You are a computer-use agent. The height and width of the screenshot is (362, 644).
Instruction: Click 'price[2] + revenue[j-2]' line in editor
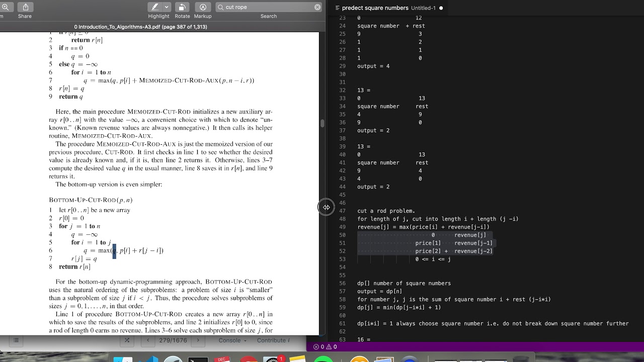click(x=454, y=251)
